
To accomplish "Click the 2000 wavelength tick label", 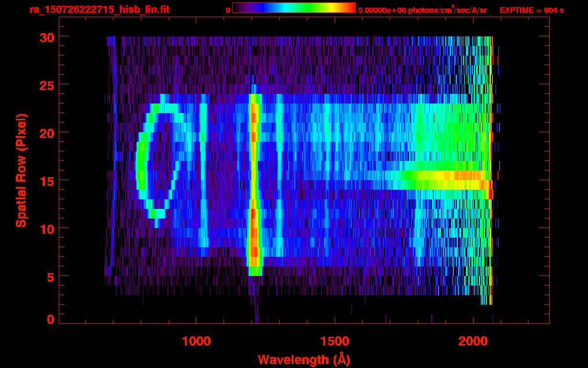I will (473, 341).
